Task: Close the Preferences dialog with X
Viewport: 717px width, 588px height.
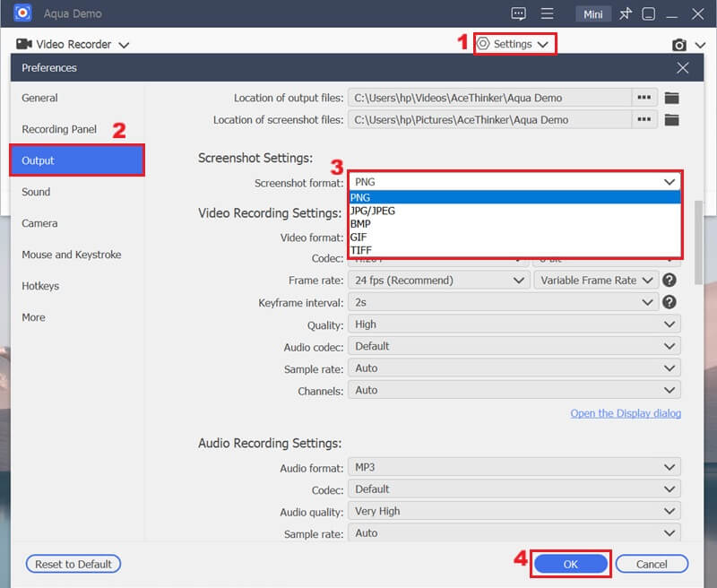Action: 683,68
